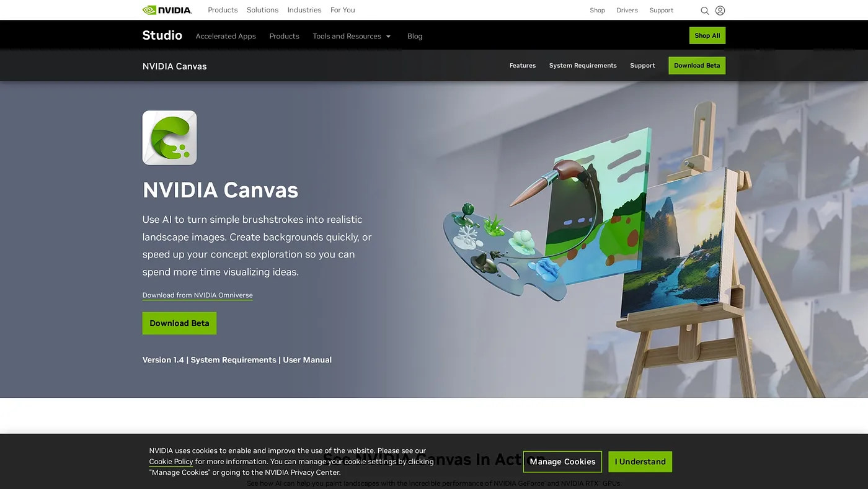Accept cookies with I Understand
Image resolution: width=868 pixels, height=489 pixels.
pyautogui.click(x=640, y=462)
